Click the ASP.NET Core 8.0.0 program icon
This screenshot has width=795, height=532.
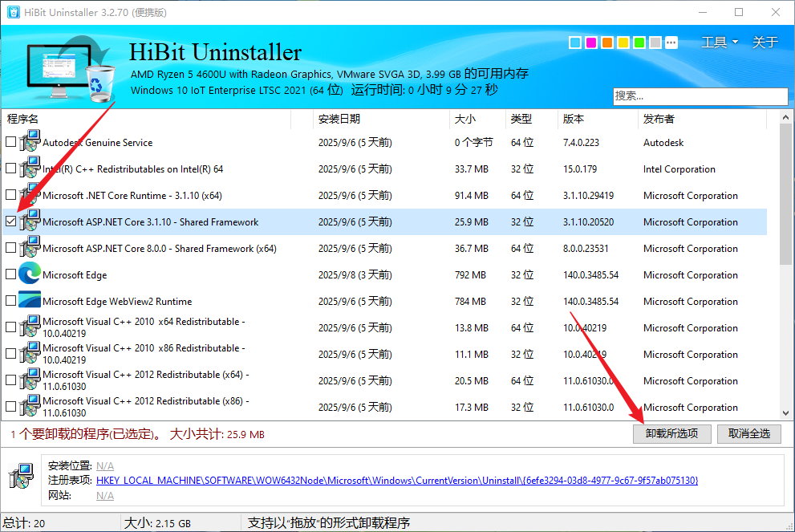pos(30,247)
